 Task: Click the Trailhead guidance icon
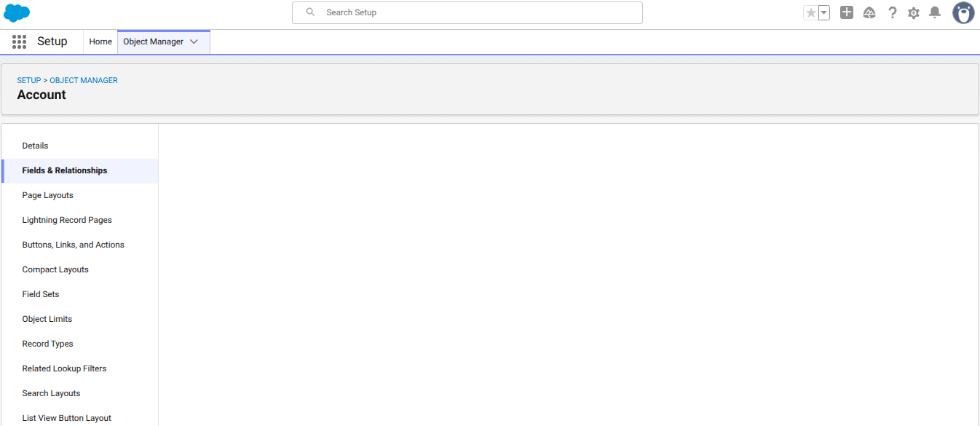[x=869, y=12]
